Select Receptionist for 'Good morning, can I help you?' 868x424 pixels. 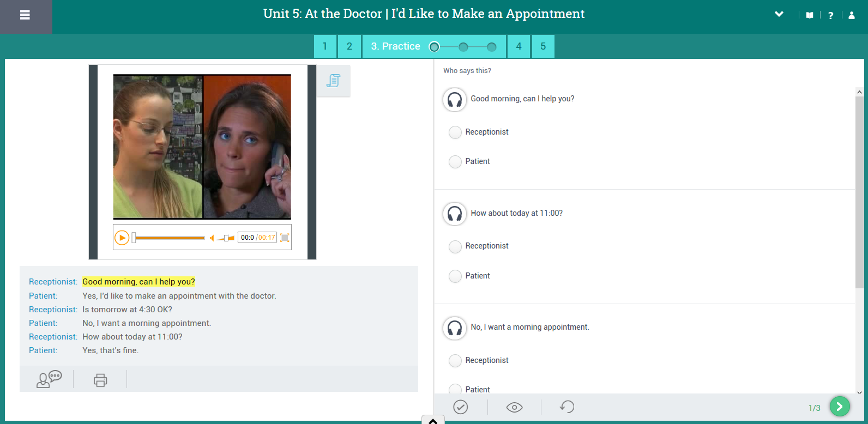point(455,132)
